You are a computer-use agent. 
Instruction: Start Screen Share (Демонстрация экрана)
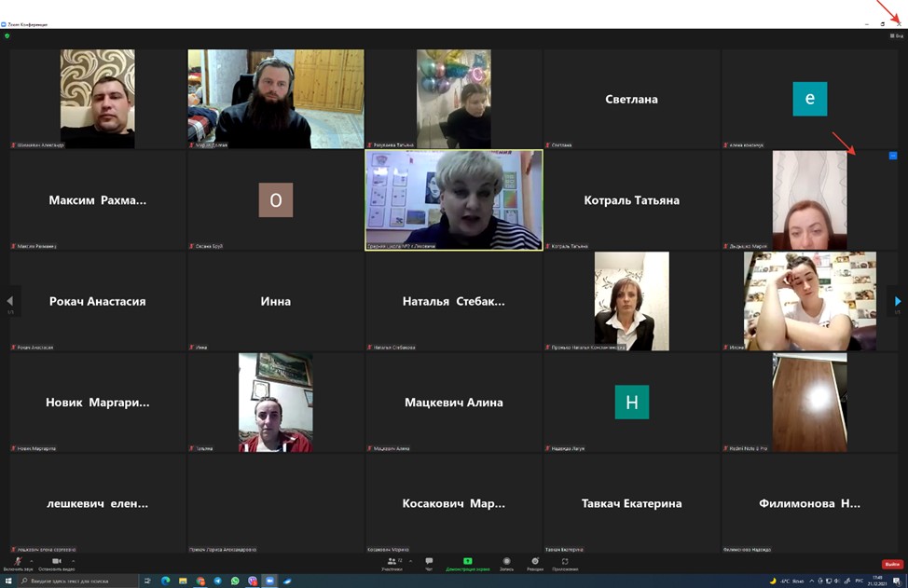(468, 563)
